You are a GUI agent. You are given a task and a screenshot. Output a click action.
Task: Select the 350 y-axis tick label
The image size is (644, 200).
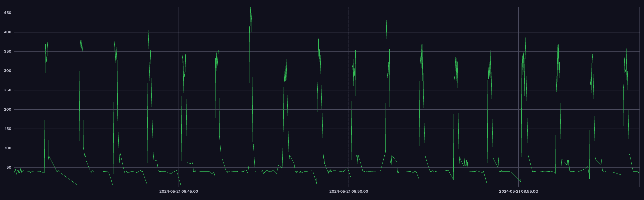pos(8,52)
